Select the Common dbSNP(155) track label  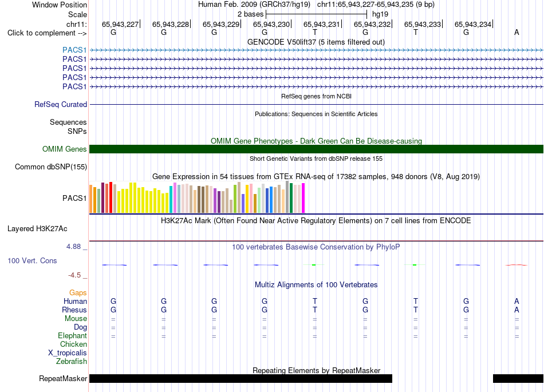[51, 167]
